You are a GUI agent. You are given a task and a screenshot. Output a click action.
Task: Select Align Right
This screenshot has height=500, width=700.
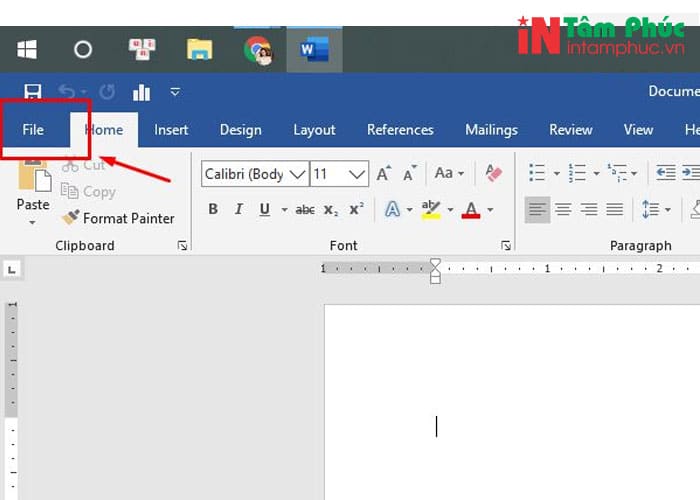(589, 209)
